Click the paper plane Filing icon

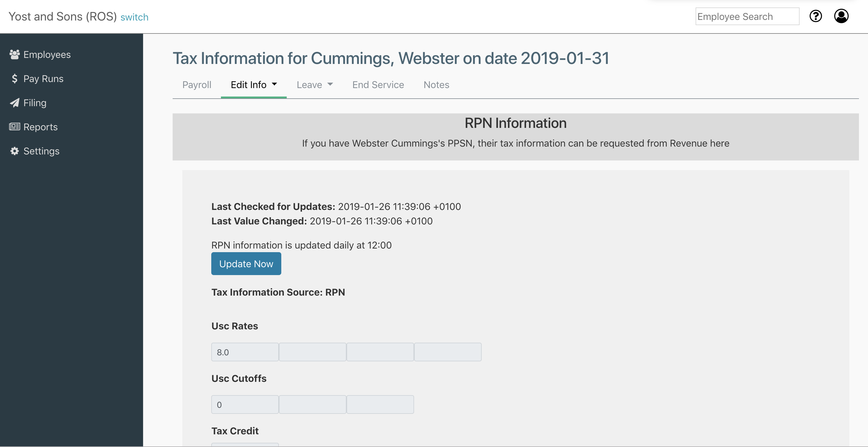click(x=14, y=103)
